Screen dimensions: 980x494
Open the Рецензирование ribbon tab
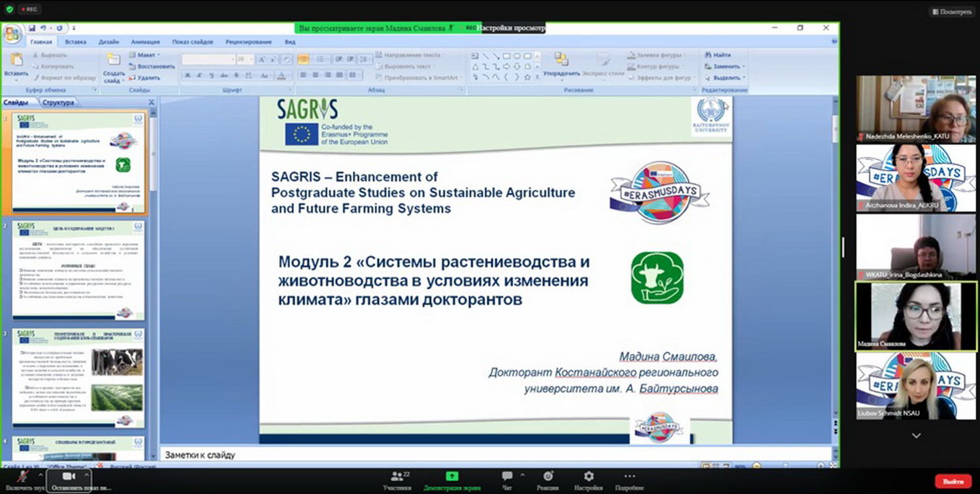click(249, 42)
